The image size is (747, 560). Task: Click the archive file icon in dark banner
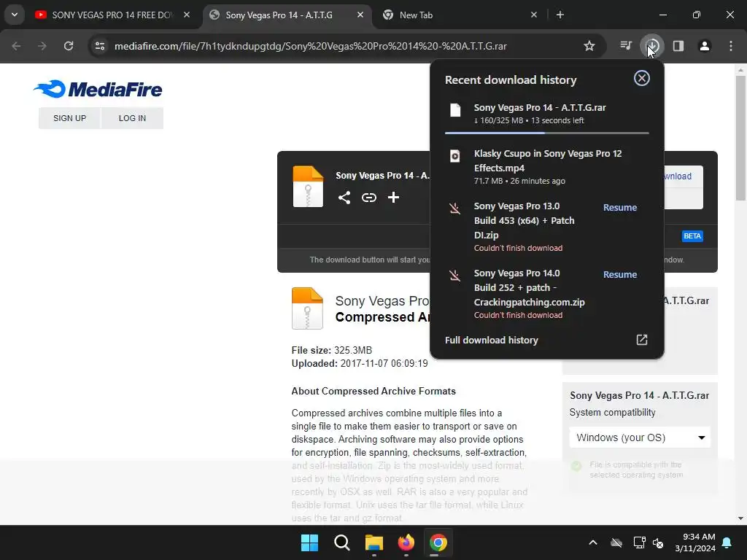[308, 187]
